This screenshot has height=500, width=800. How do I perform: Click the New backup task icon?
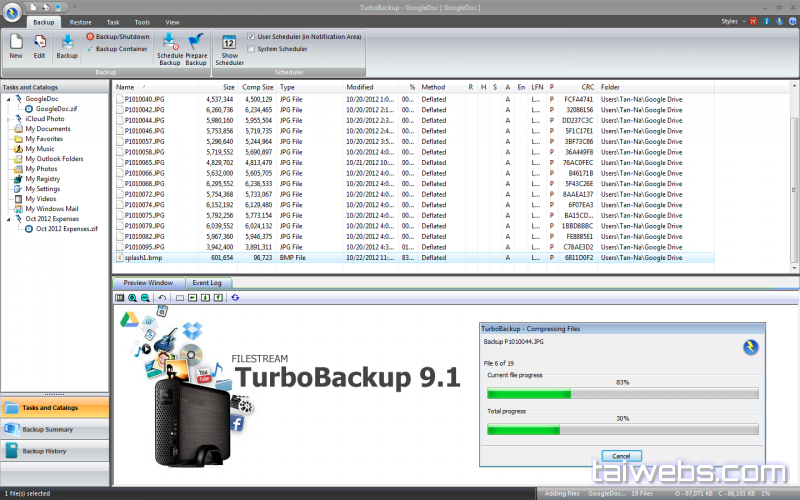point(16,45)
